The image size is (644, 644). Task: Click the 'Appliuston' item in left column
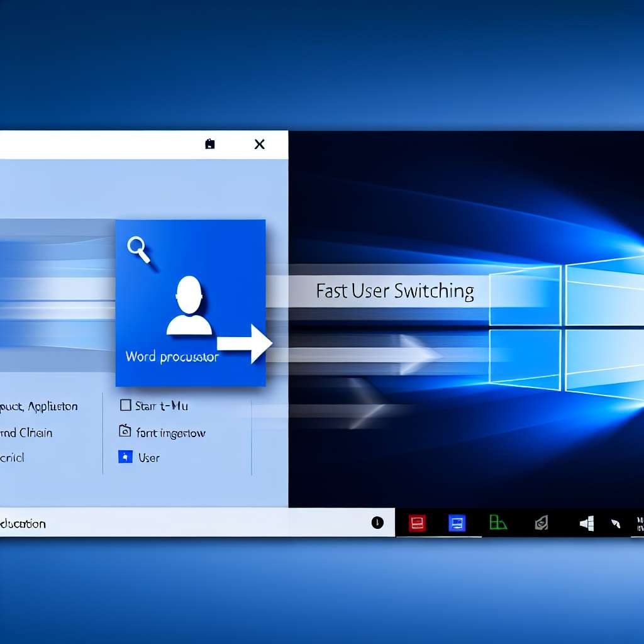(x=53, y=406)
